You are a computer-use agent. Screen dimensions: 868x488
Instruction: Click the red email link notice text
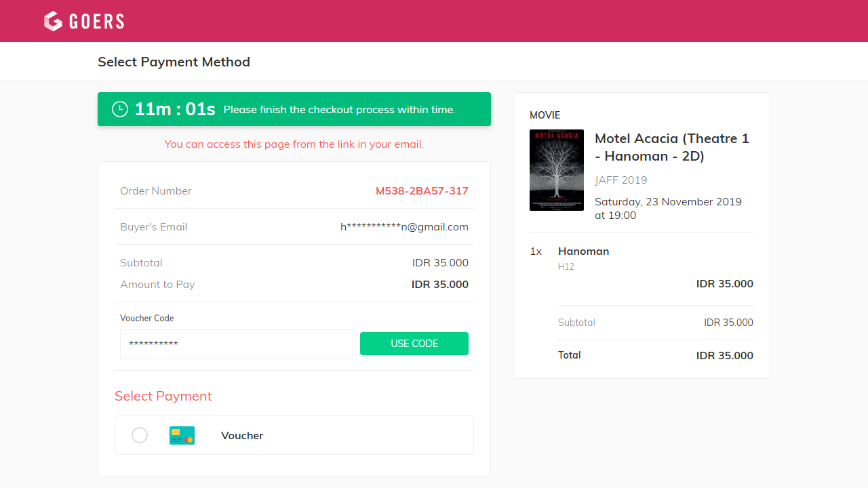[x=294, y=144]
